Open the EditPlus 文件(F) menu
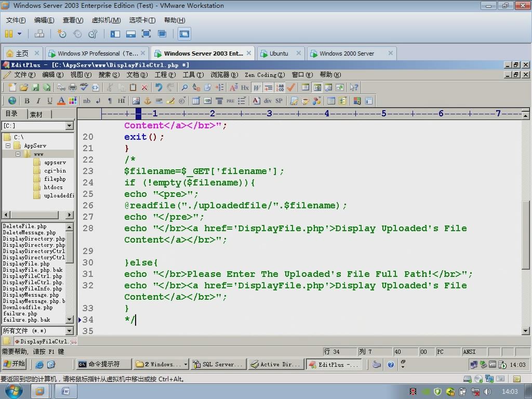 pos(24,75)
